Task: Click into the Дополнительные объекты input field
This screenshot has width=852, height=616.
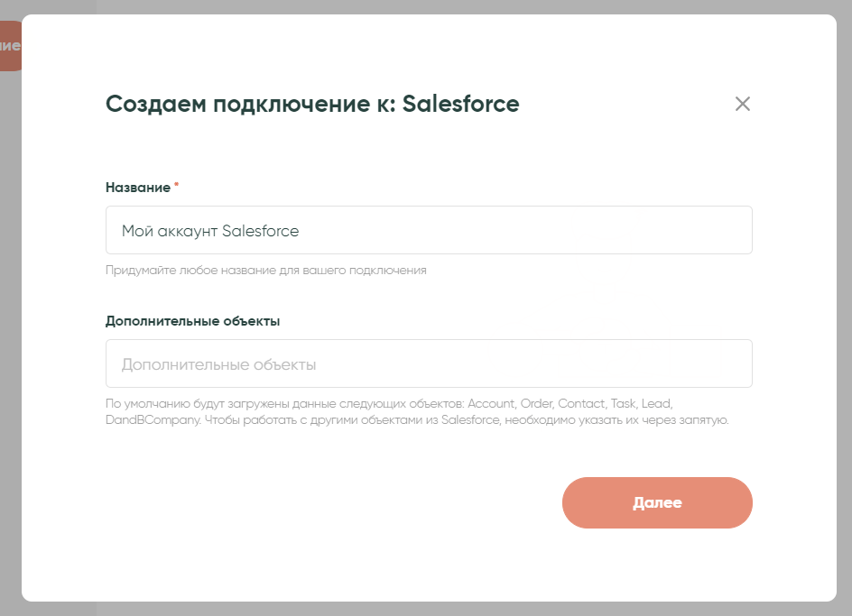Action: (429, 363)
